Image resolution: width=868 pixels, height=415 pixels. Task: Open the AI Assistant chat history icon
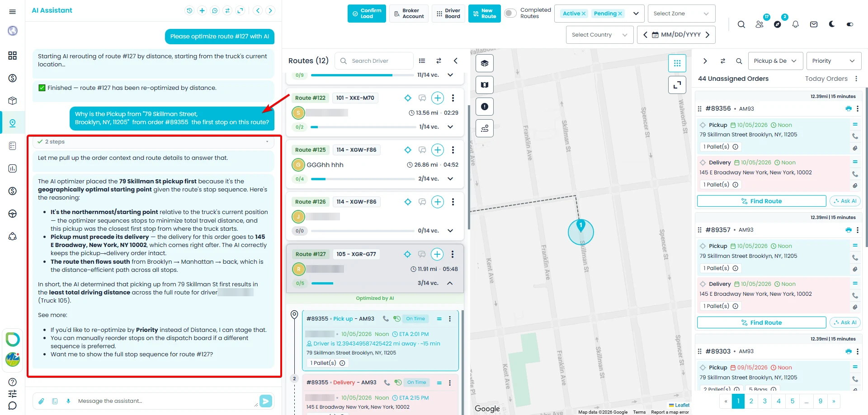click(189, 10)
